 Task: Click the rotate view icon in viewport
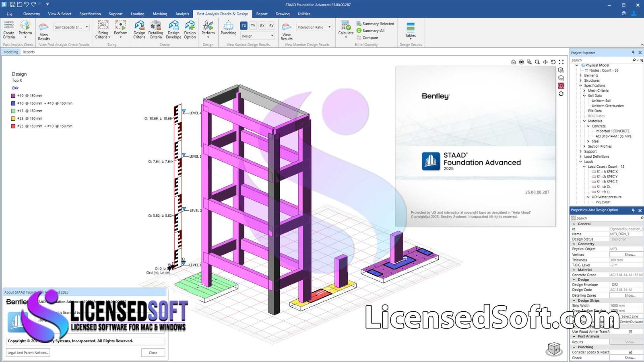[553, 62]
